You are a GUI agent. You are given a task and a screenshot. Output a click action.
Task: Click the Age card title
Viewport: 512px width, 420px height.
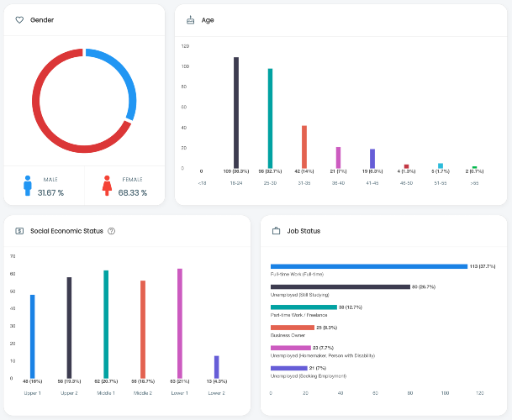pyautogui.click(x=208, y=20)
